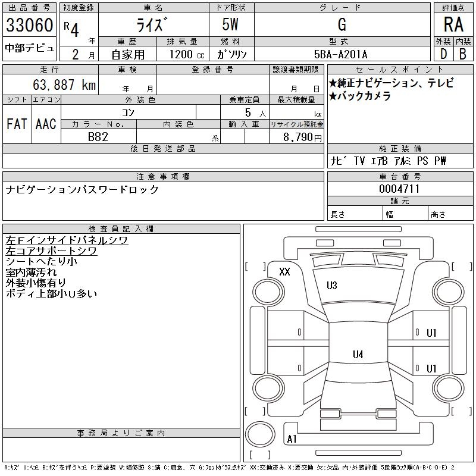Click the first registration year R4
Image resolution: width=476 pixels, height=476 pixels.
coord(71,29)
